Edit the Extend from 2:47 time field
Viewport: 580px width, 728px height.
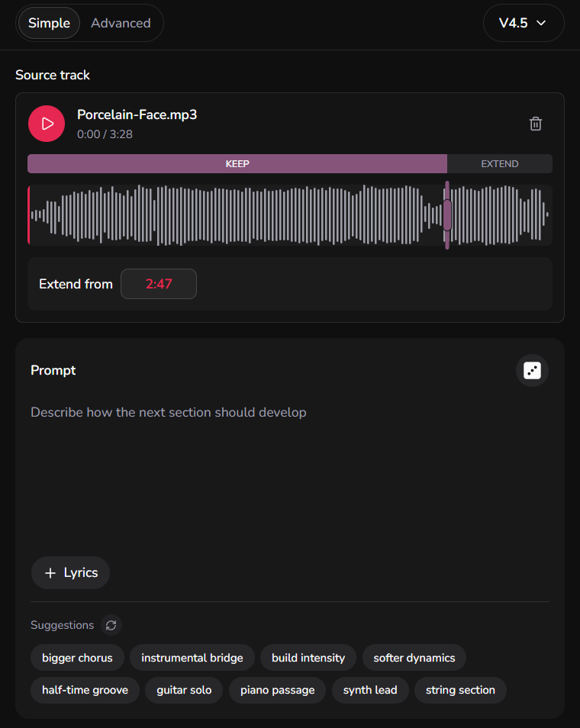[x=159, y=284]
